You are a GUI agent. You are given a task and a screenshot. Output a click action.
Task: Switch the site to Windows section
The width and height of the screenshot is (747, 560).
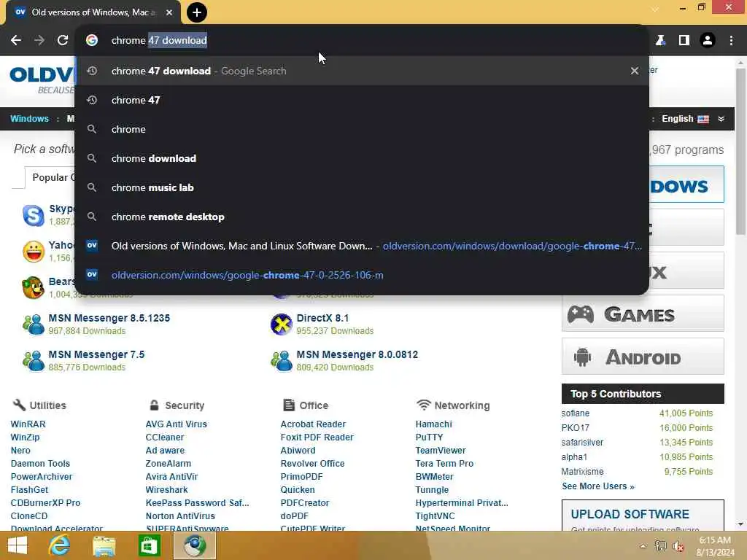coord(29,119)
